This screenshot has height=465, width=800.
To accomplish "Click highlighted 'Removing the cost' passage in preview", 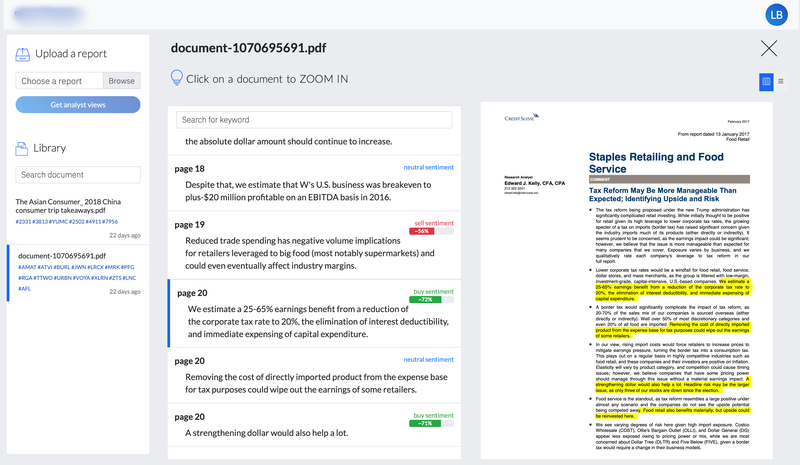I will click(672, 330).
